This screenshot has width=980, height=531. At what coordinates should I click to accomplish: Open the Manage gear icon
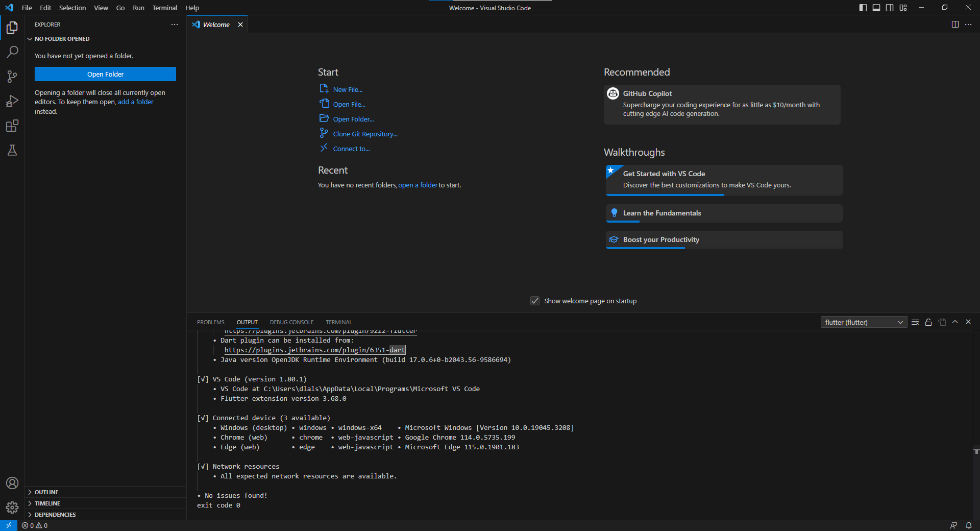12,507
